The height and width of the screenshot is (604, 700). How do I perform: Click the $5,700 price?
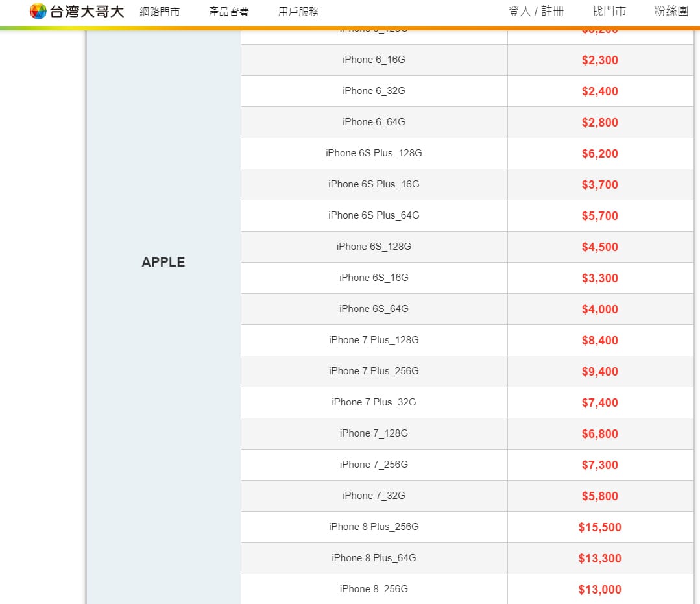coord(599,216)
